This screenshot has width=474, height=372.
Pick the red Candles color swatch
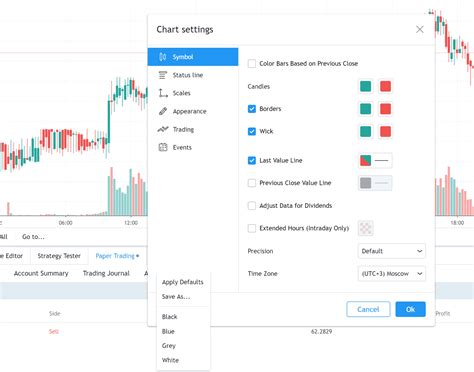385,86
